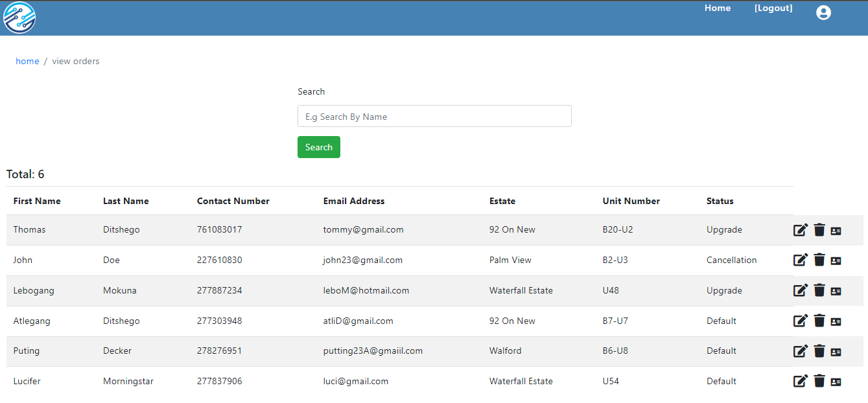This screenshot has height=403, width=868.
Task: View details card for Thomas Ditshego
Action: [836, 231]
